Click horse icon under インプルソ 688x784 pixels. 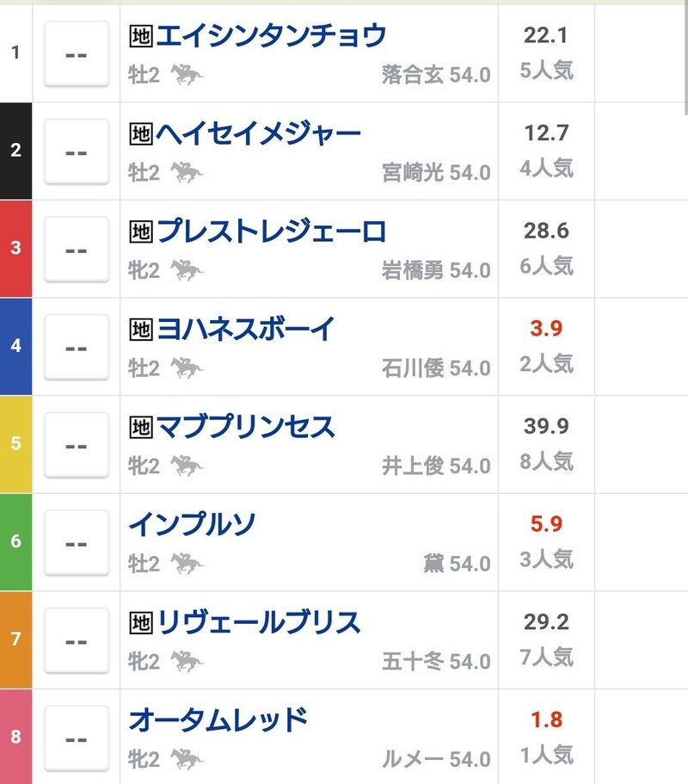click(187, 564)
